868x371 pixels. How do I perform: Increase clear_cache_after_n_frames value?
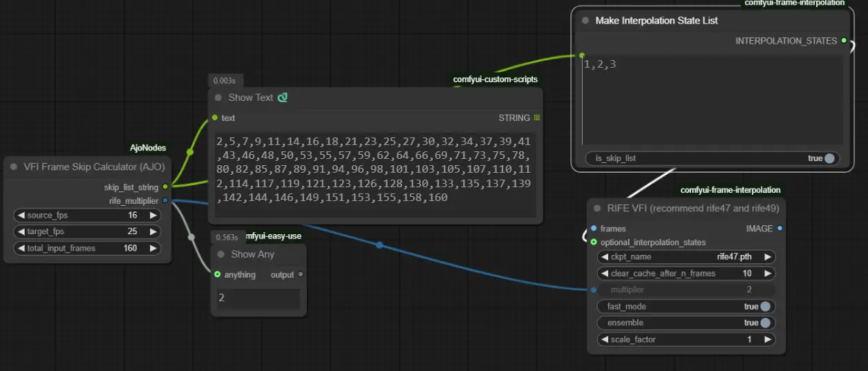pos(767,274)
